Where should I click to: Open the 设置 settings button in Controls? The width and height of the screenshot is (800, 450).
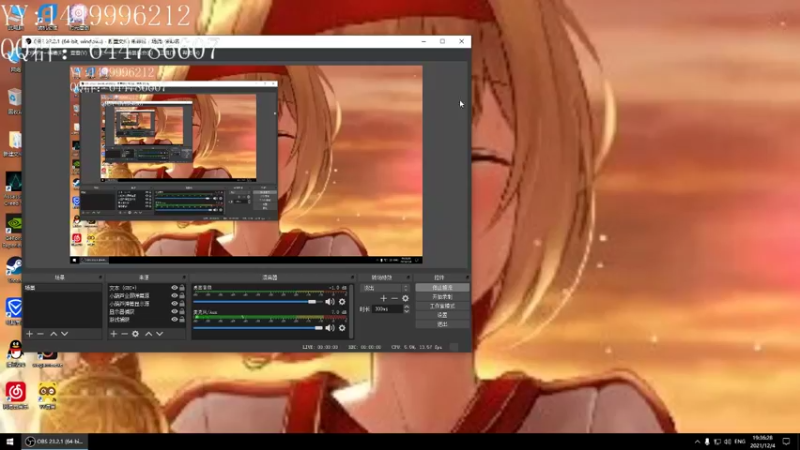[442, 315]
